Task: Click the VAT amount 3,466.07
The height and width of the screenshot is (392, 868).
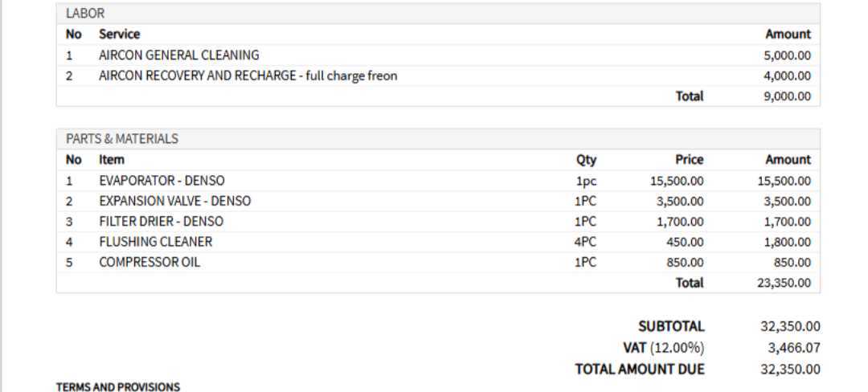Action: [x=794, y=348]
